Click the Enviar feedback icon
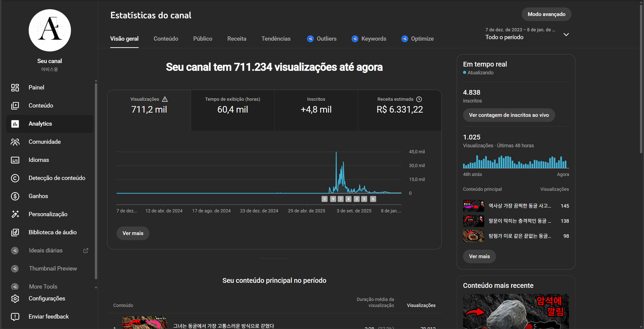Screen dimensions: 644x329 [15, 317]
